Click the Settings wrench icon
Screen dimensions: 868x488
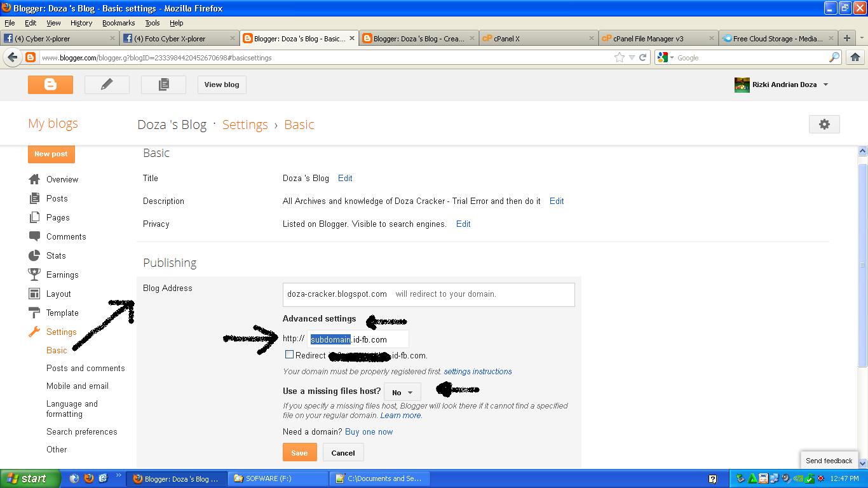[x=34, y=332]
